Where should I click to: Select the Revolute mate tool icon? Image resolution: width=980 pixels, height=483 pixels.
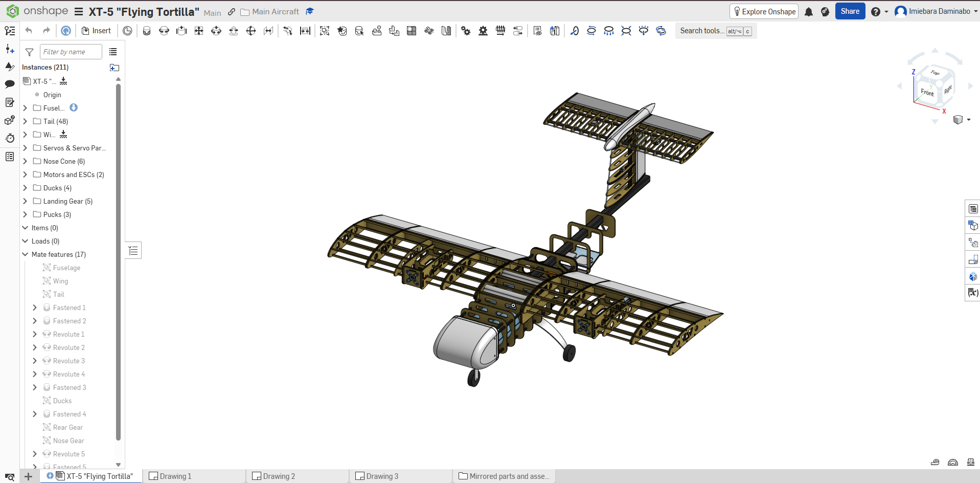point(164,31)
